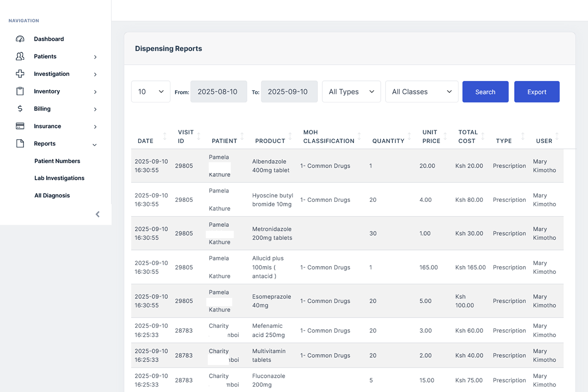Open Inventory using its clipboard icon
Screen dimensions: 588x392
(20, 91)
